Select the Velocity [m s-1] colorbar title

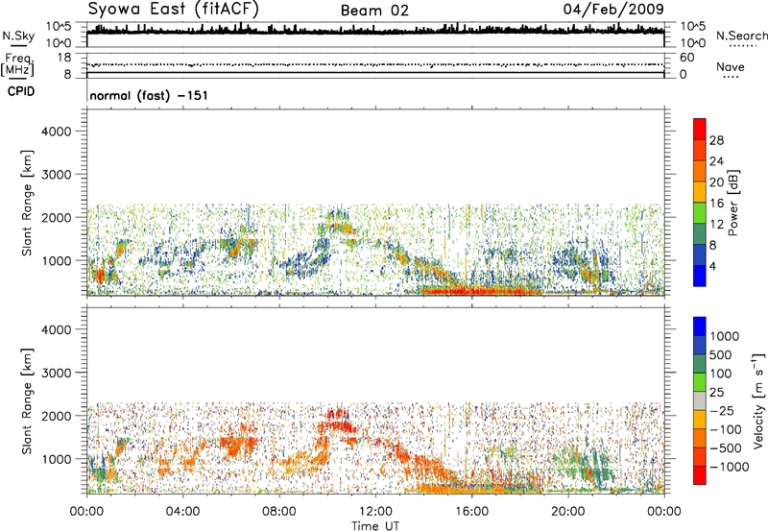758,400
